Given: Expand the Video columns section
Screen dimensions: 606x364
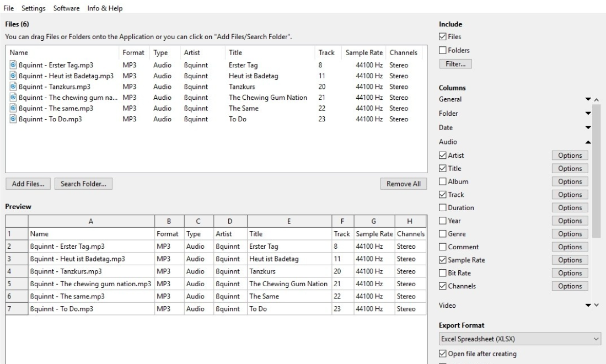Looking at the screenshot, I should [588, 306].
